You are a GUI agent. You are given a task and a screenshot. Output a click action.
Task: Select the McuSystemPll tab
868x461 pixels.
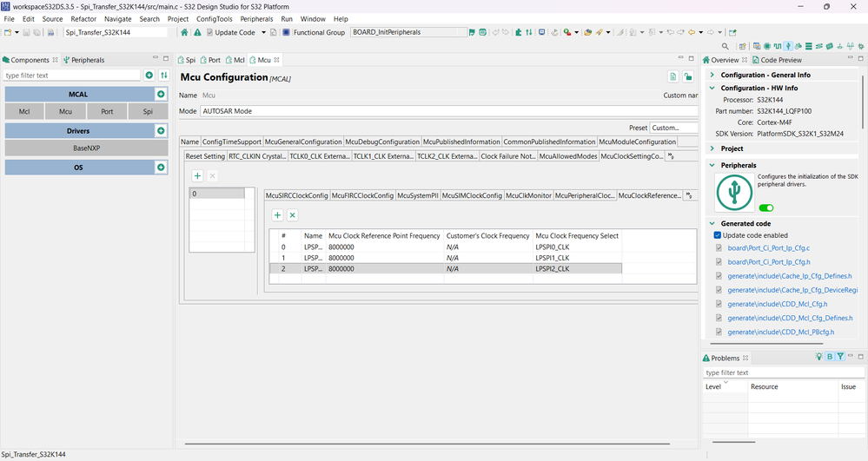click(417, 195)
